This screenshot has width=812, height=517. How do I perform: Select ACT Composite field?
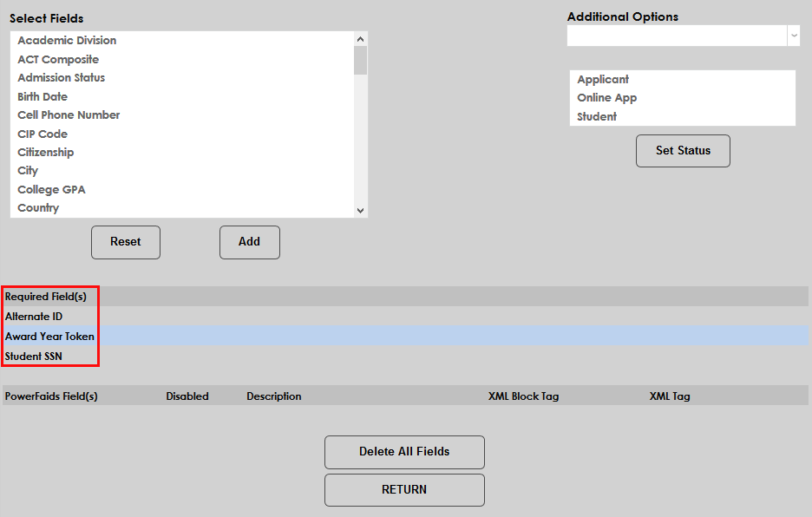tap(57, 59)
